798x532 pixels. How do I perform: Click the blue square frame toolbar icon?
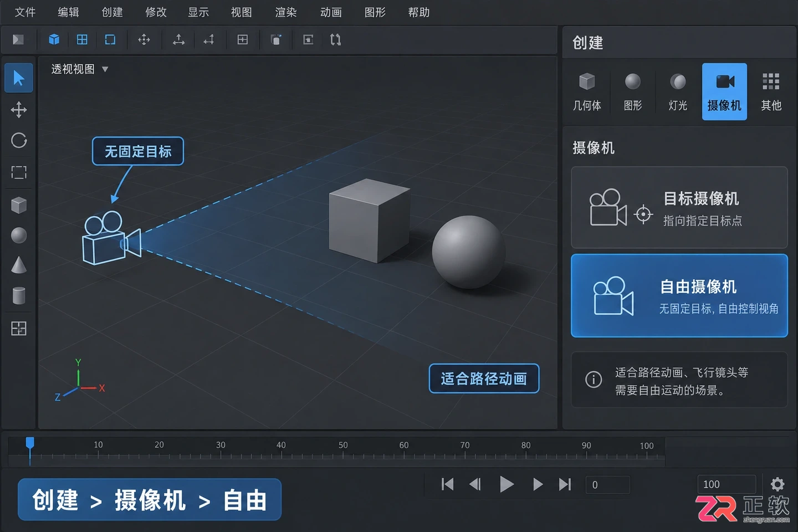click(x=110, y=39)
